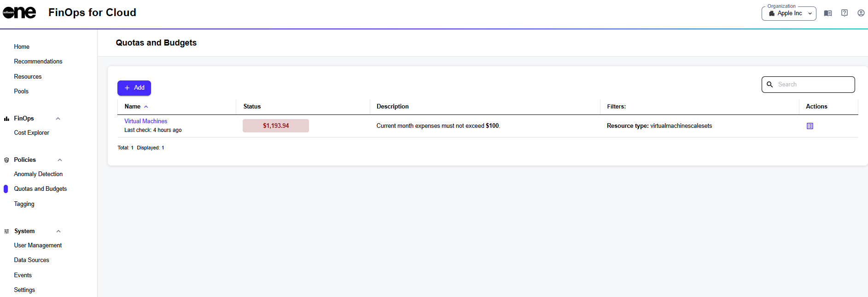This screenshot has height=297, width=868.
Task: Open the Virtual Machines constraint link
Action: pos(146,121)
